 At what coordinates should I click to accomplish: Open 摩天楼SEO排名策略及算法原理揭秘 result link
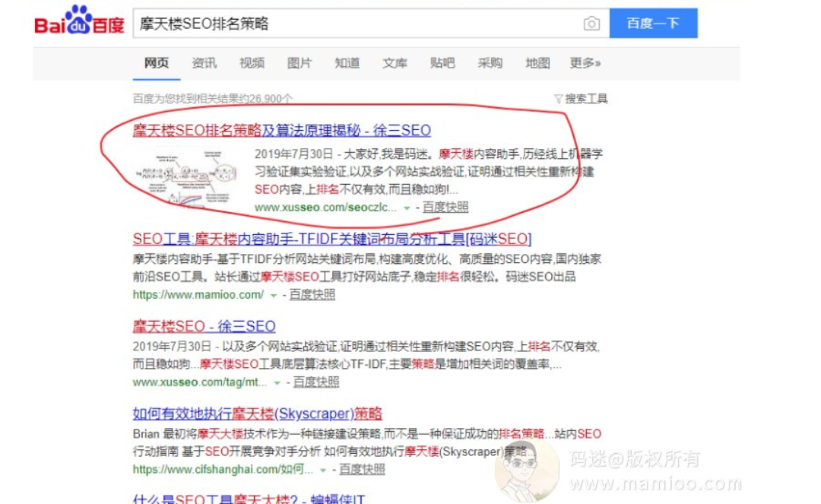[282, 130]
